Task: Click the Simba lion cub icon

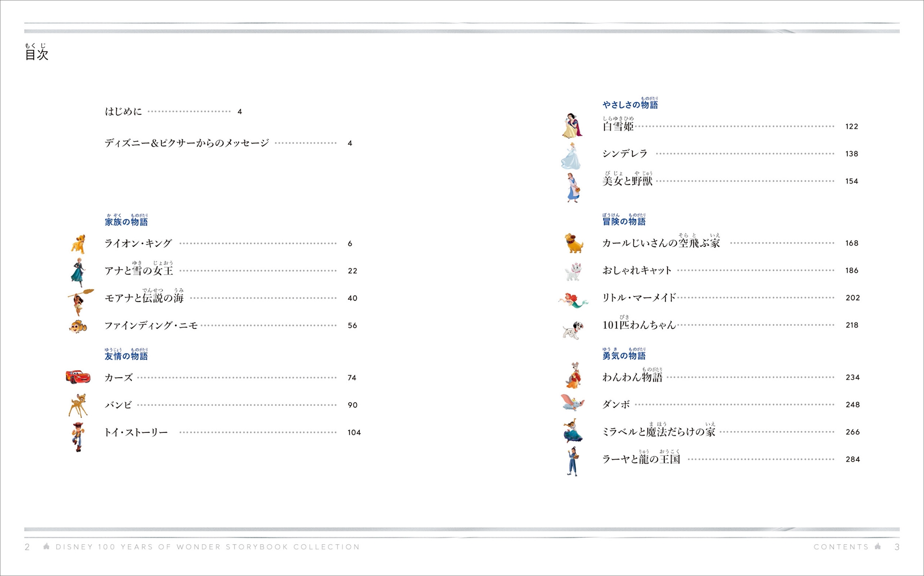Action: point(78,244)
